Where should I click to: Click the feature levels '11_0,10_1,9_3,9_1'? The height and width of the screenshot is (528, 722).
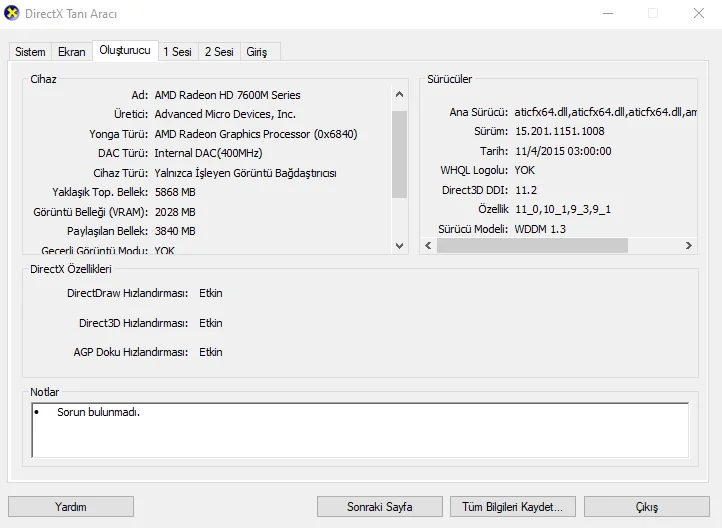[x=563, y=209]
